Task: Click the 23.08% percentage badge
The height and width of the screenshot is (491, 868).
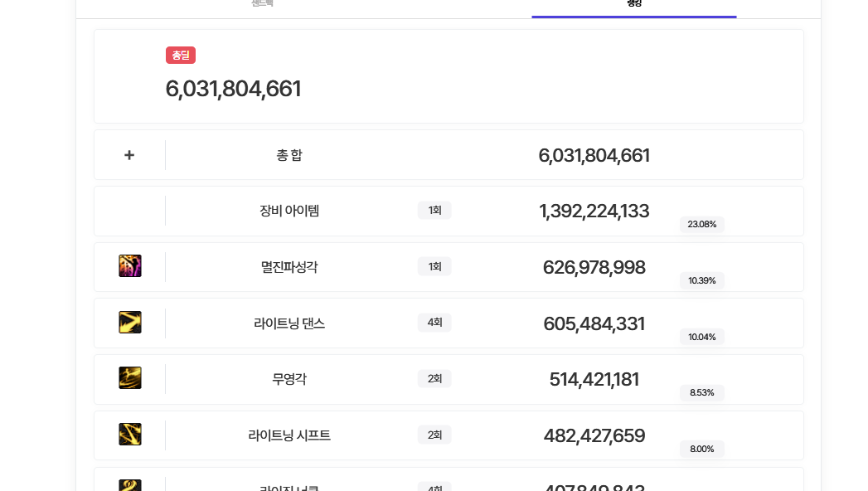Action: 702,224
